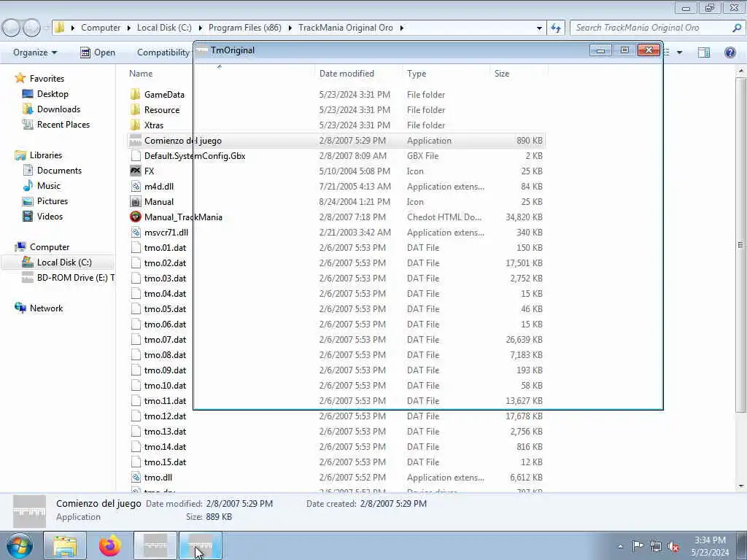Click the taskbar clock showing 3:34 PM
The width and height of the screenshot is (747, 560).
click(710, 545)
